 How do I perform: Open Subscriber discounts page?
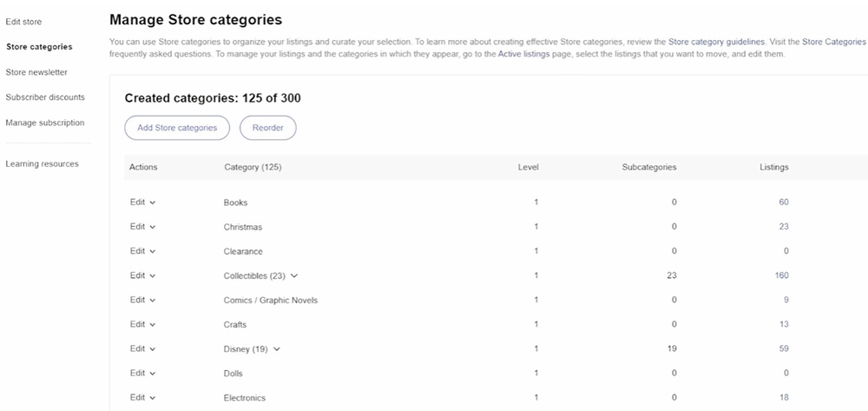click(45, 96)
